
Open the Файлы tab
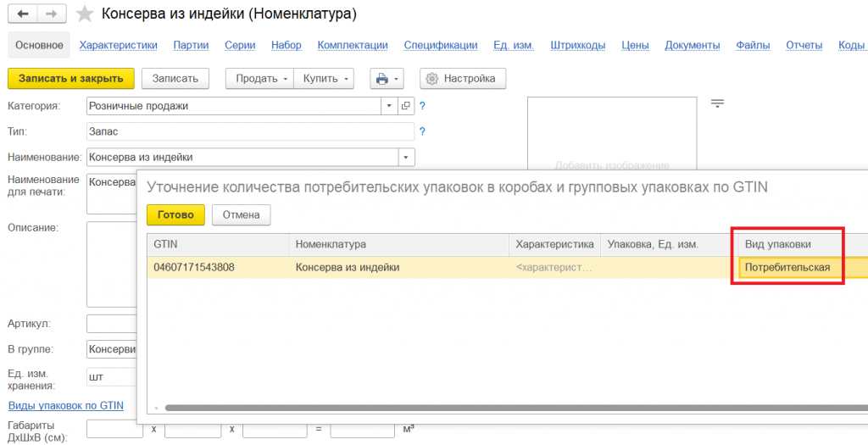753,46
